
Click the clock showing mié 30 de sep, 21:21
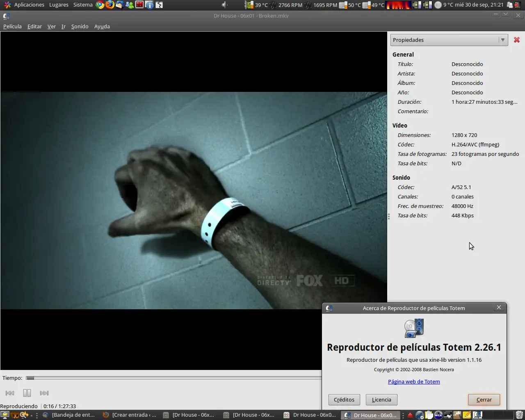pyautogui.click(x=479, y=5)
